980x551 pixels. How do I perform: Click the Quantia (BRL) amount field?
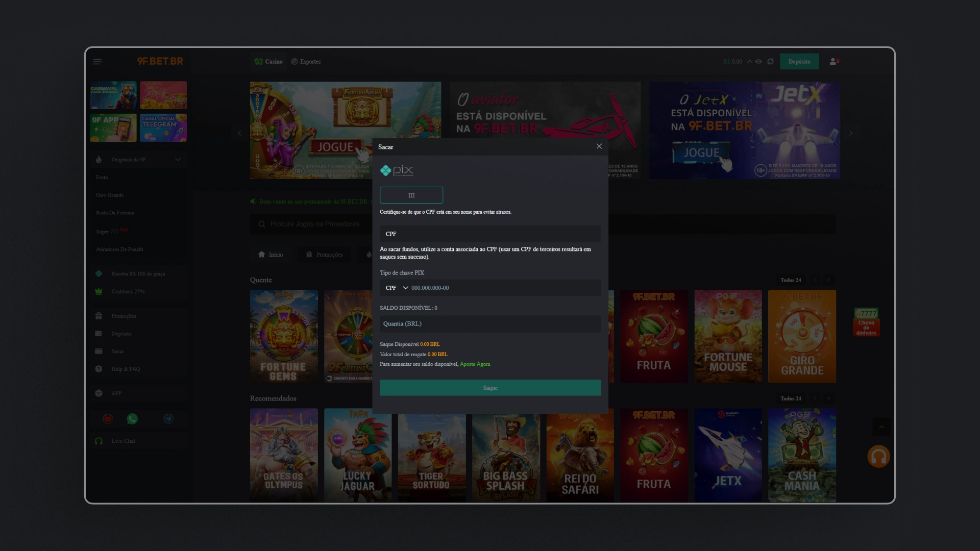coord(490,324)
